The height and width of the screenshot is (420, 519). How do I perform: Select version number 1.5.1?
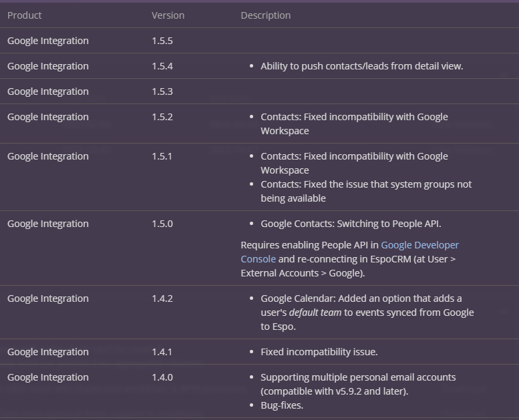click(162, 156)
